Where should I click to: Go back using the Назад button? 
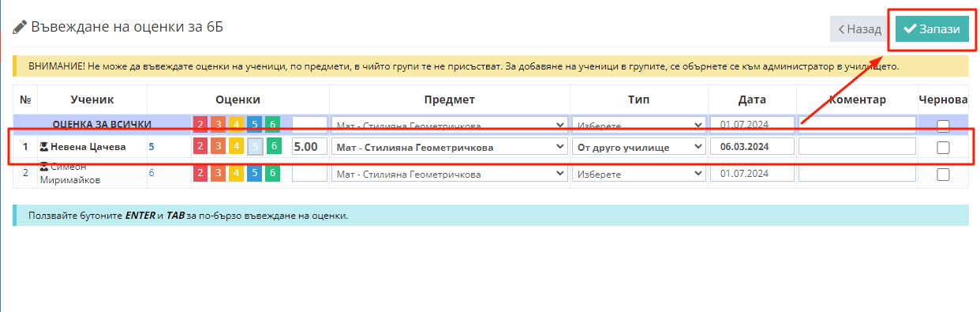[x=858, y=29]
